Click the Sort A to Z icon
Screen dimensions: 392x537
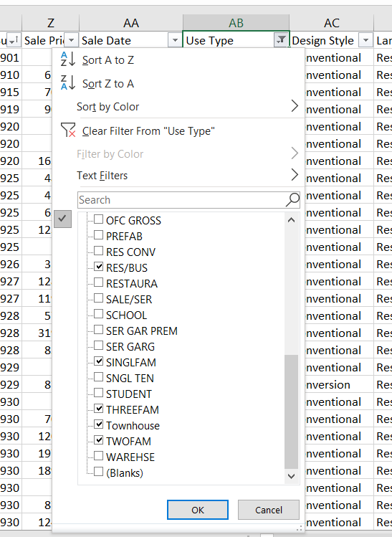pyautogui.click(x=68, y=60)
